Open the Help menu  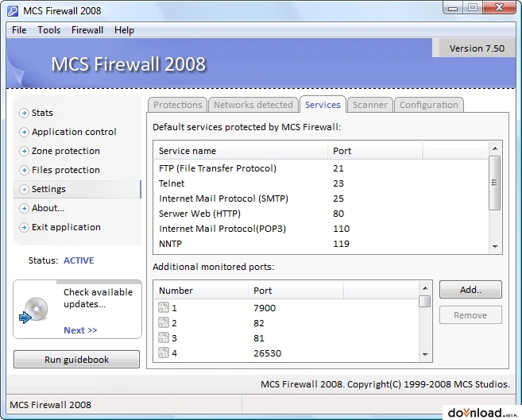point(124,30)
